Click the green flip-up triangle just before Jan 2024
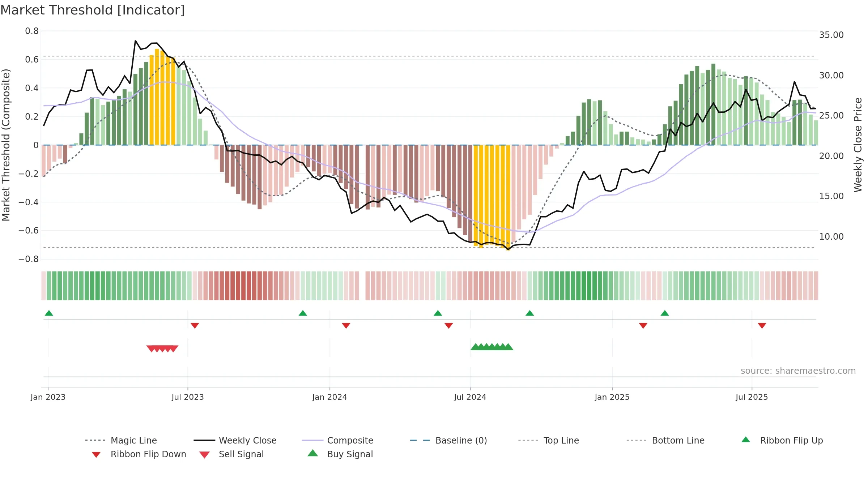This screenshot has width=868, height=488. click(303, 313)
